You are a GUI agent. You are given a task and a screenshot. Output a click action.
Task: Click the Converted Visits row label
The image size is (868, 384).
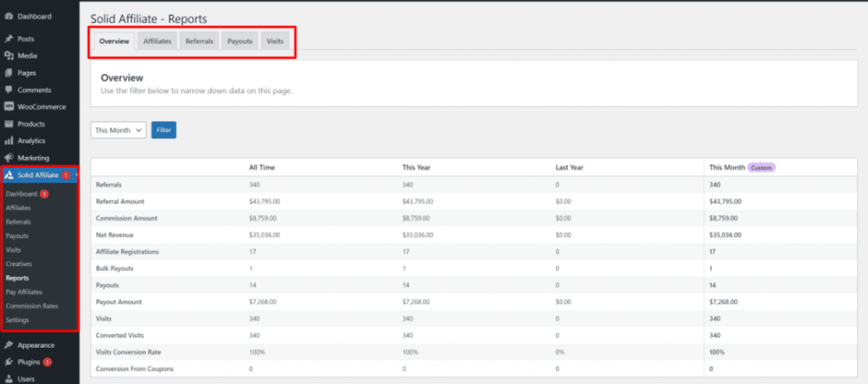click(x=120, y=336)
